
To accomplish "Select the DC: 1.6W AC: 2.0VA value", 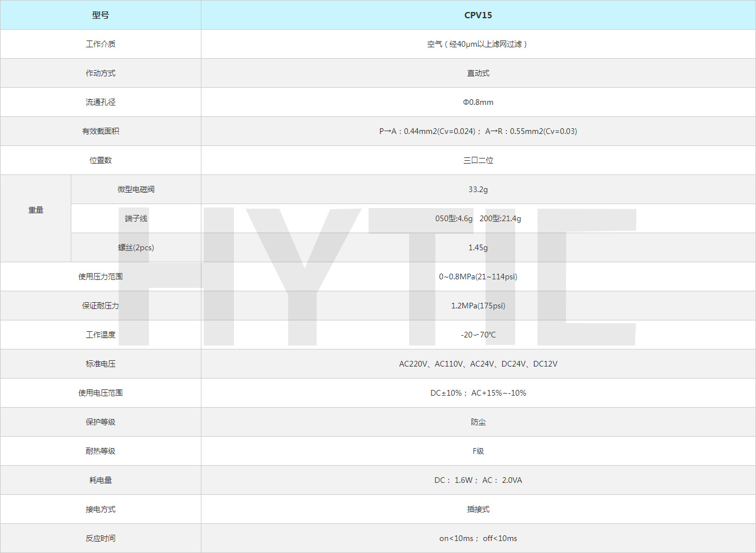I will [478, 480].
